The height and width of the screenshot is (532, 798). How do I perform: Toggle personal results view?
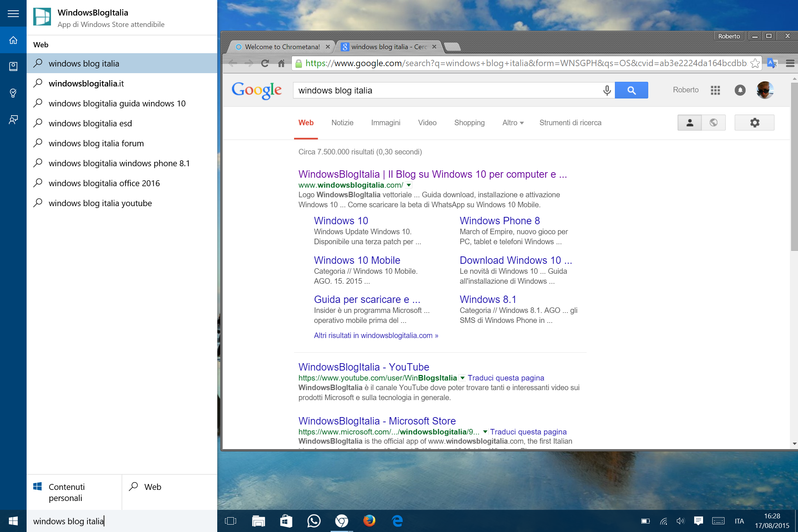pyautogui.click(x=689, y=123)
